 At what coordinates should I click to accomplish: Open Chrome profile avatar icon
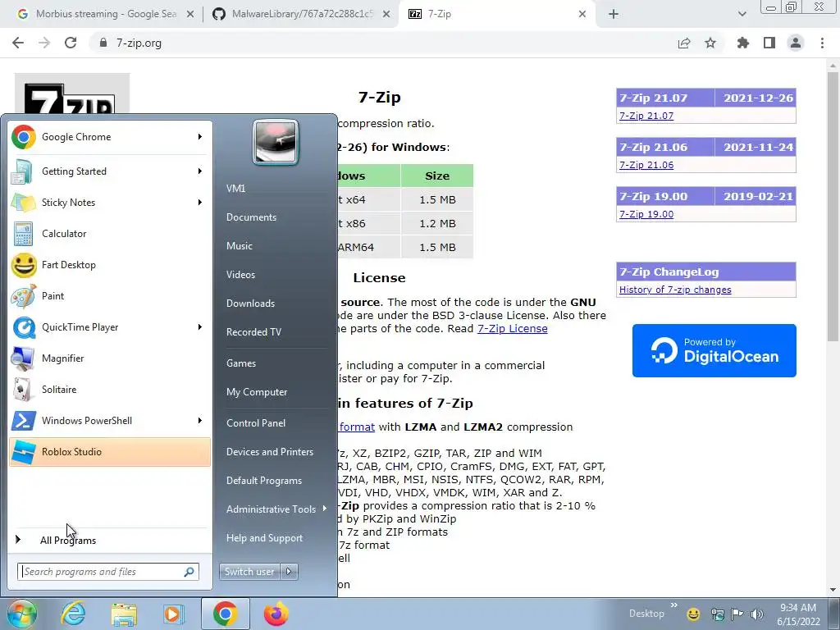[796, 43]
